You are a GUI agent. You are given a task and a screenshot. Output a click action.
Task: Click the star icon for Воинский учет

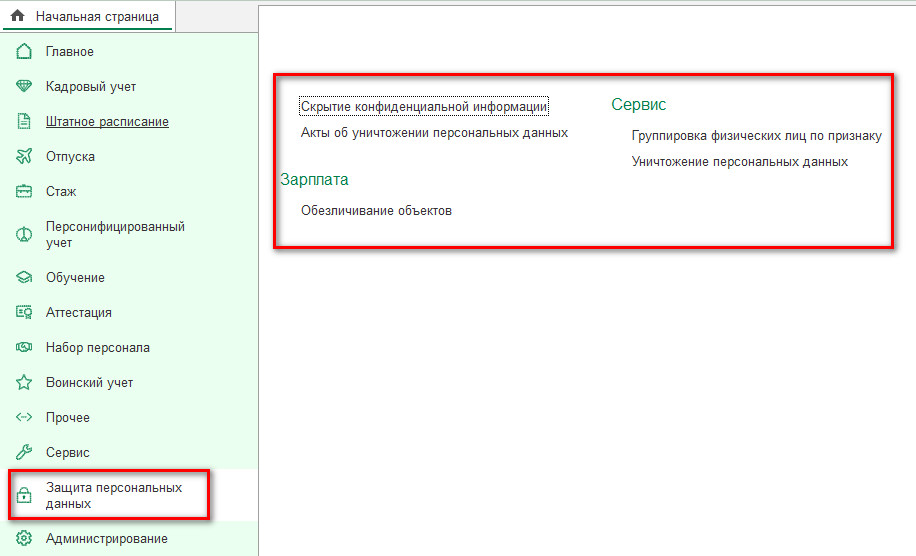[25, 383]
